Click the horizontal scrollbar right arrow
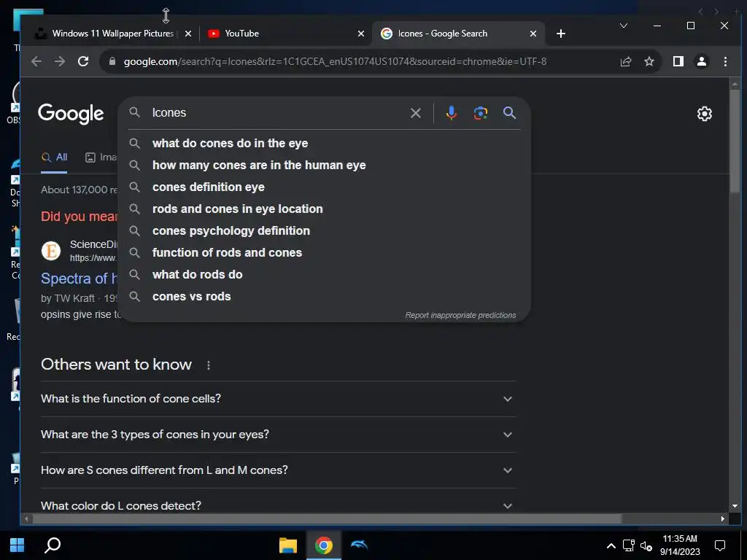Viewport: 747px width, 560px height. coord(723,519)
